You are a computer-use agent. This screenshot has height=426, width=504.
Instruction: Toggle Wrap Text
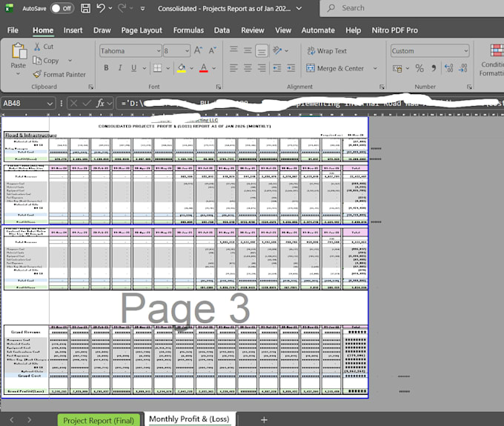(x=327, y=51)
